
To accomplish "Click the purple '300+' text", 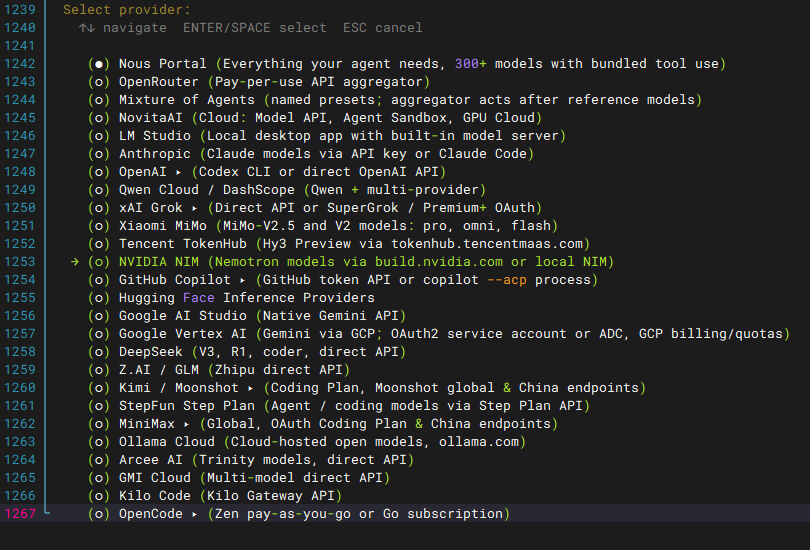I will click(x=471, y=64).
